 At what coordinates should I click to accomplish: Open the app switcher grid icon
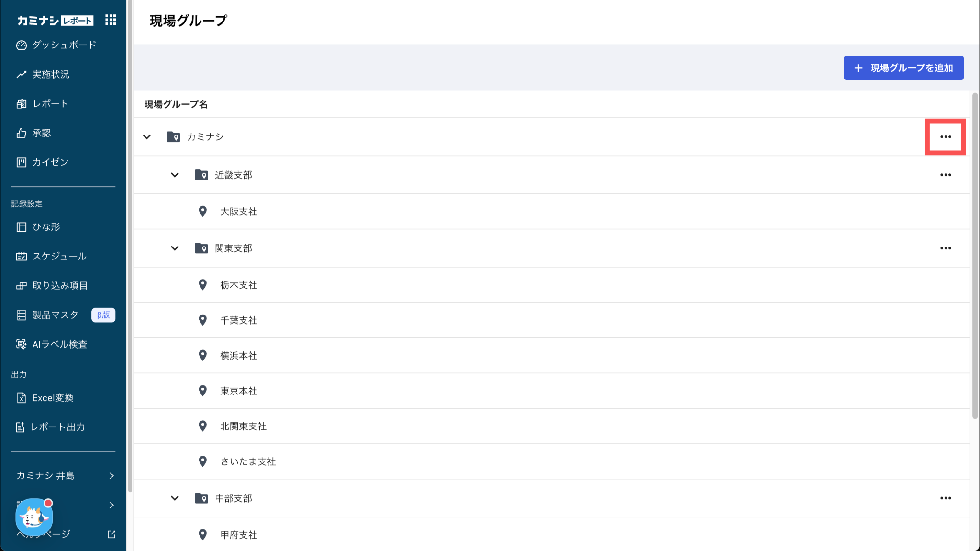click(x=111, y=20)
